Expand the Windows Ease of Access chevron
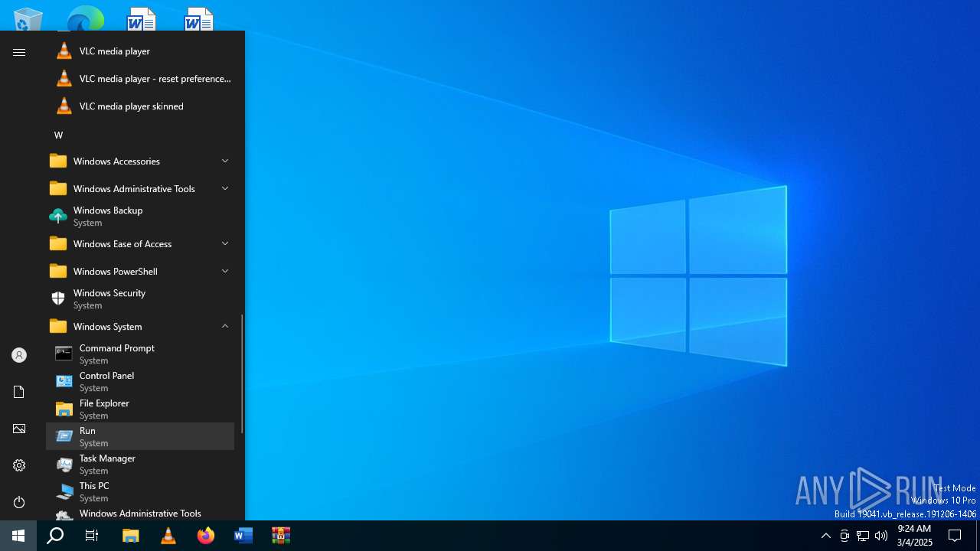This screenshot has width=980, height=551. 225,243
